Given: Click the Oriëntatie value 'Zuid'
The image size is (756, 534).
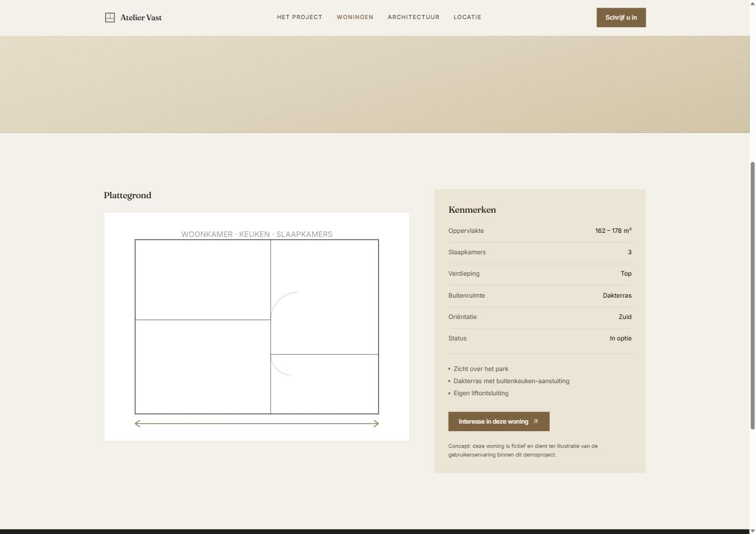Looking at the screenshot, I should coord(625,317).
